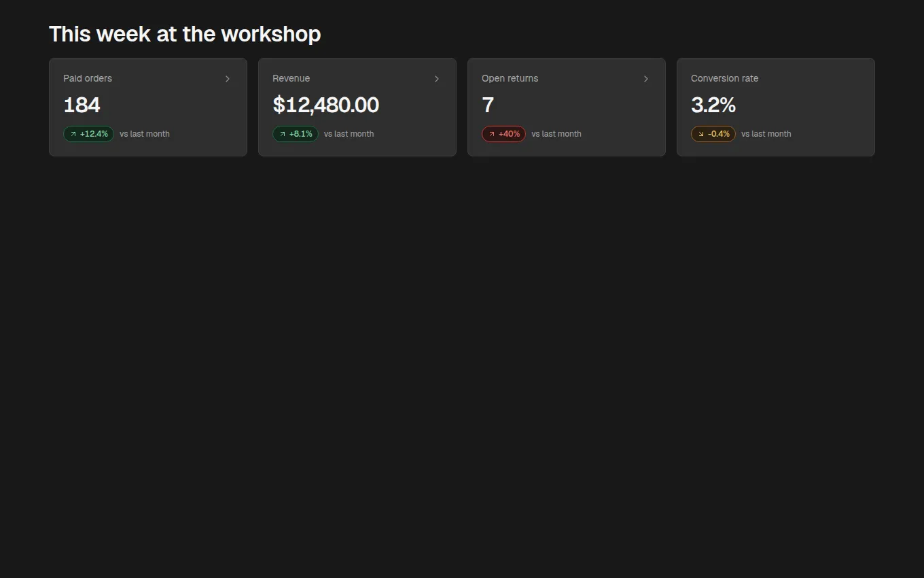The image size is (924, 578).
Task: Click the 'This week at the workshop' heading
Action: coord(185,34)
